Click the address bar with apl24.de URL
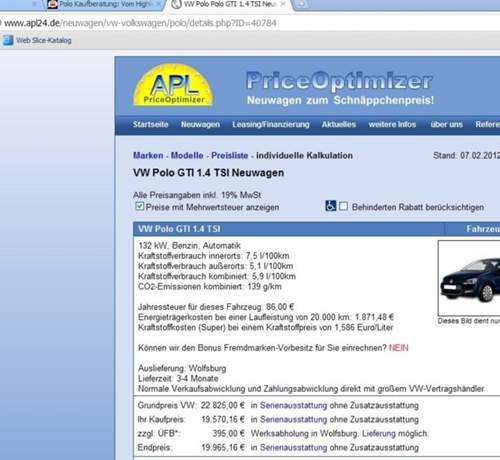The width and height of the screenshot is (500, 460). pyautogui.click(x=250, y=23)
